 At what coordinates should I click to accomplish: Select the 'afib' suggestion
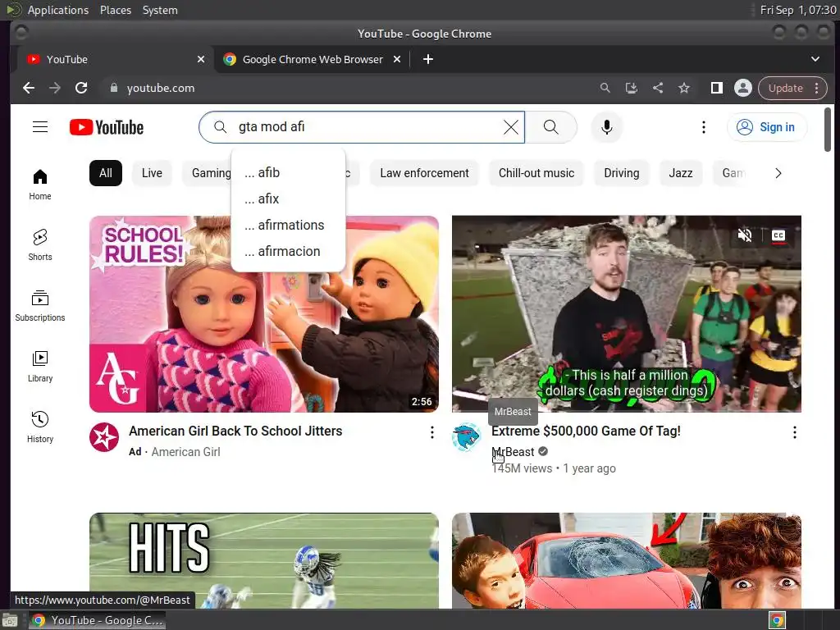pos(288,172)
